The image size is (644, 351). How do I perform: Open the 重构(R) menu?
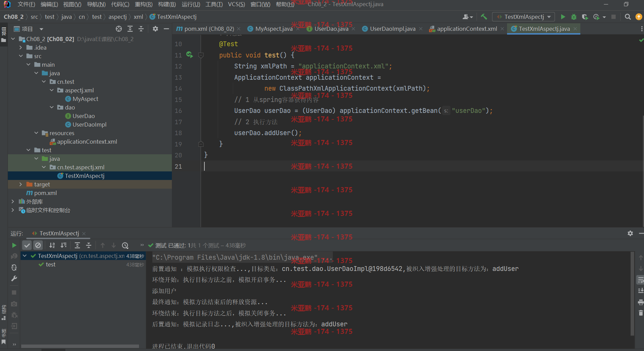click(143, 4)
